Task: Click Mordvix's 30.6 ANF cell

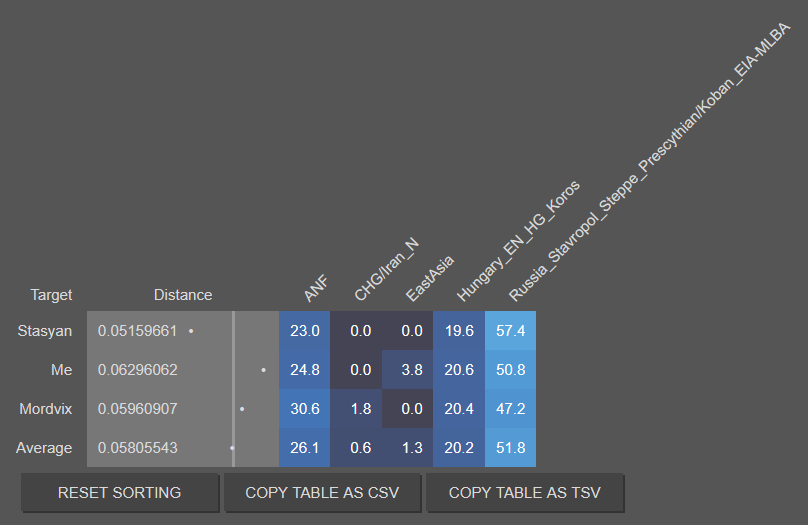Action: (x=305, y=409)
